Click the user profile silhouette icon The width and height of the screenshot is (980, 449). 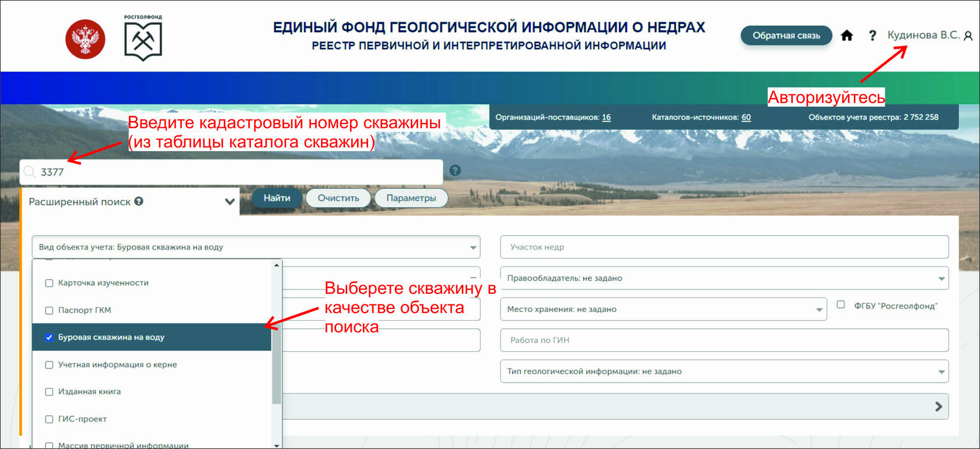click(968, 36)
